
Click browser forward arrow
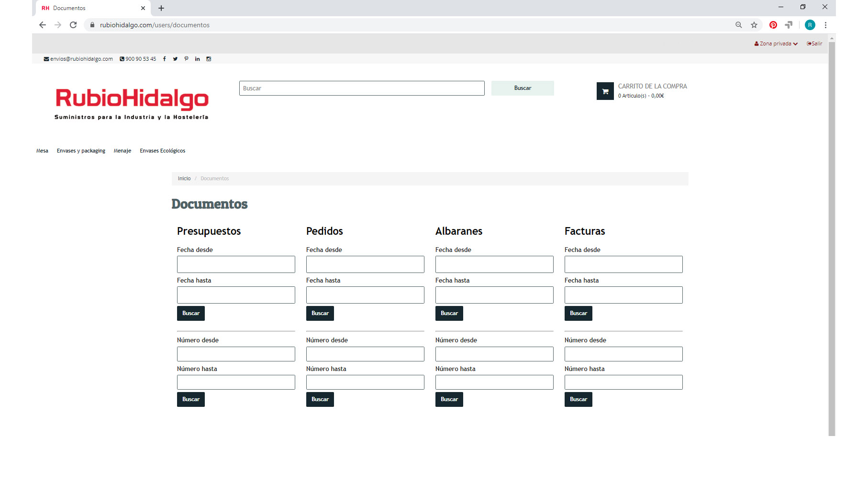[x=58, y=25]
